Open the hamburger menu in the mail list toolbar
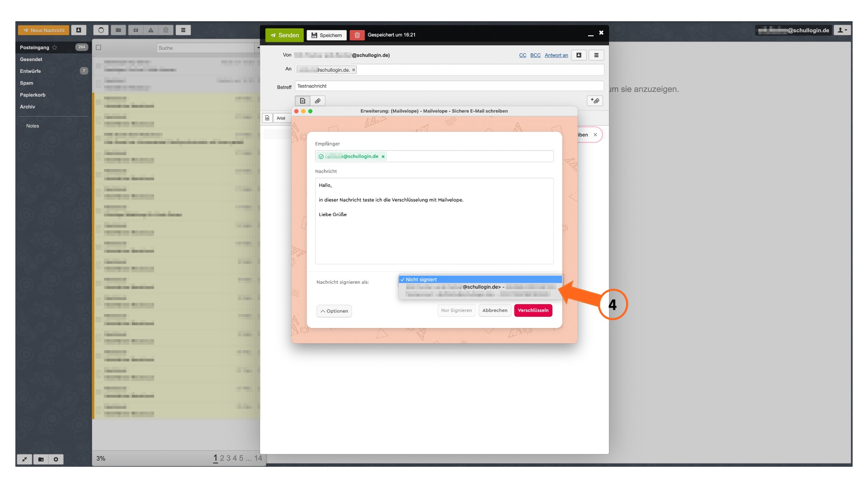 (183, 30)
